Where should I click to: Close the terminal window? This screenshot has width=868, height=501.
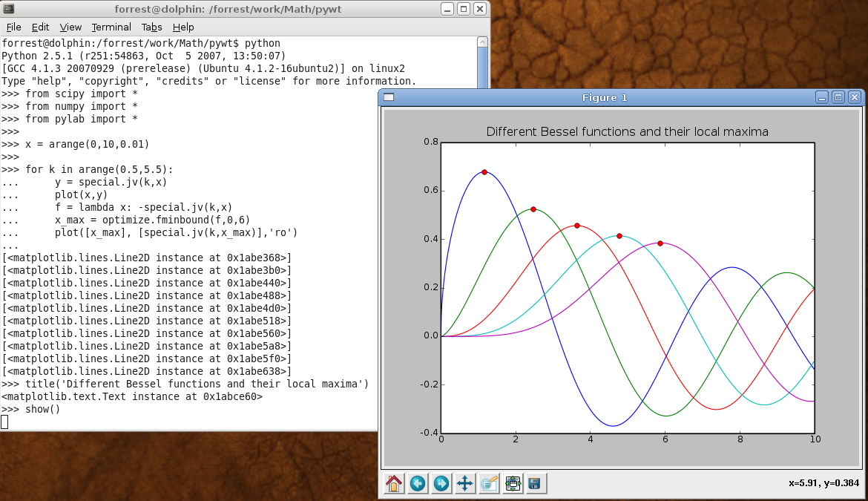[x=480, y=9]
